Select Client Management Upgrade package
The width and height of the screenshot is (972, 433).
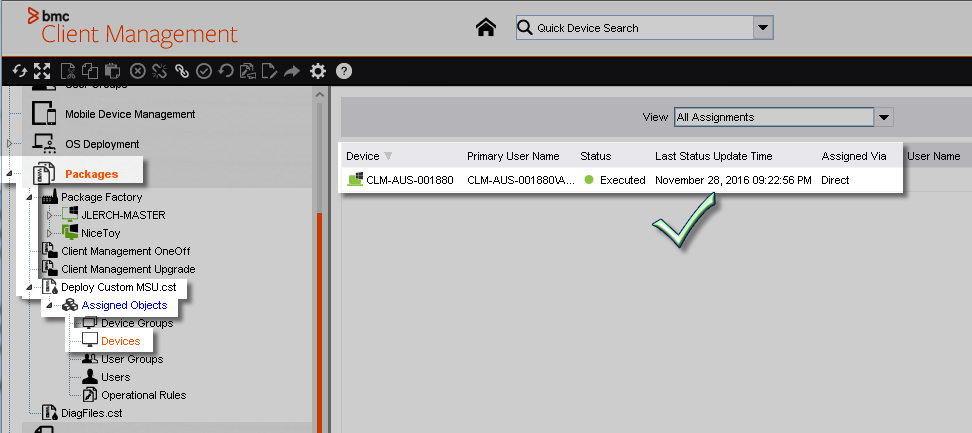point(128,269)
